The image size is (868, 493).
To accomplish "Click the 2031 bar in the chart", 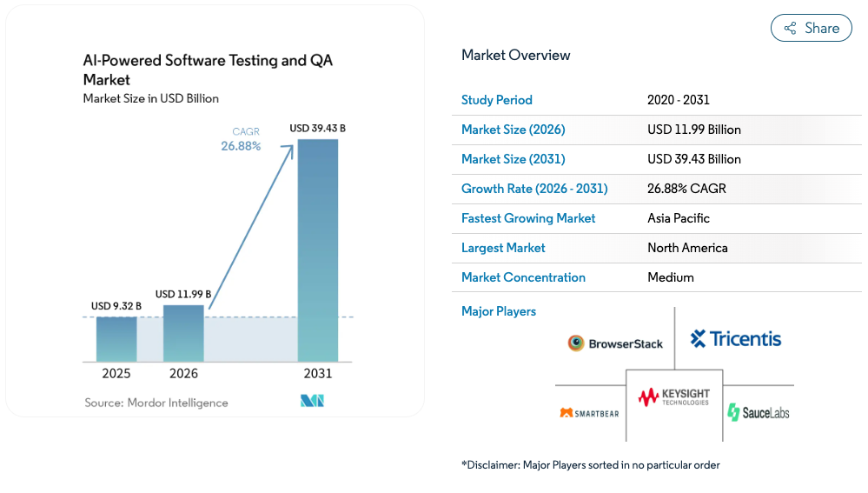I will [318, 250].
